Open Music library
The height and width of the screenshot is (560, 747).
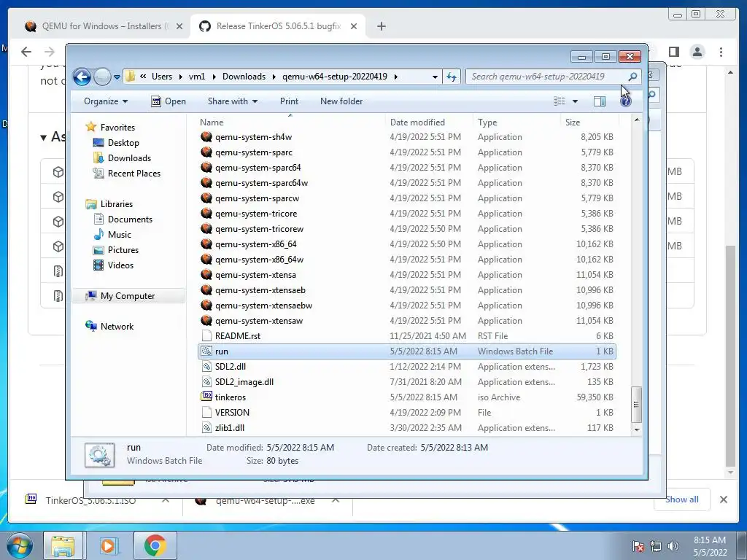click(x=119, y=234)
